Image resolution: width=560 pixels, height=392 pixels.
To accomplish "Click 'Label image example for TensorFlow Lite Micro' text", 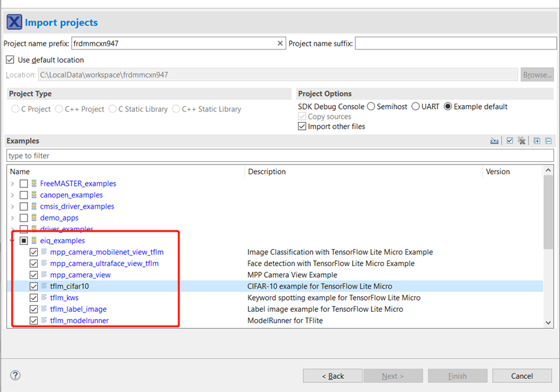I will click(x=325, y=309).
